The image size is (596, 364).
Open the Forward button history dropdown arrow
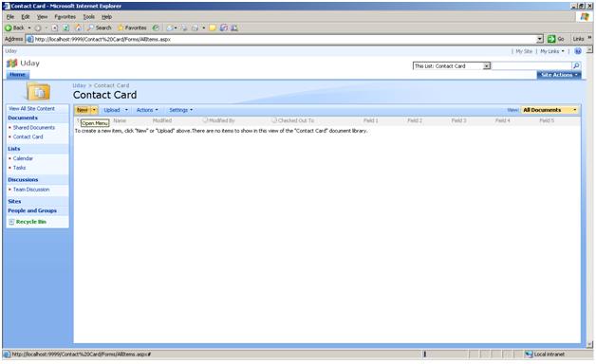(x=47, y=27)
